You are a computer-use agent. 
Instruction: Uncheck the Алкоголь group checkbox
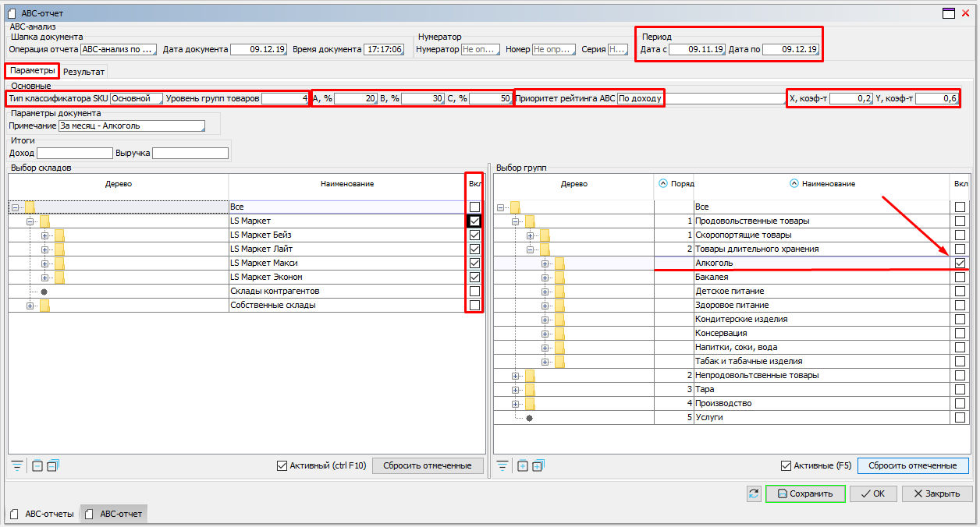point(959,263)
